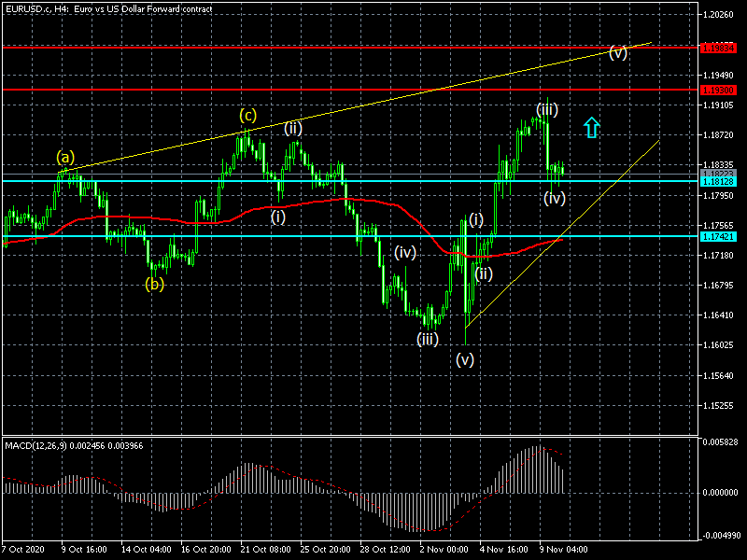
Task: Select the yellow (b) wave label
Action: coord(154,285)
